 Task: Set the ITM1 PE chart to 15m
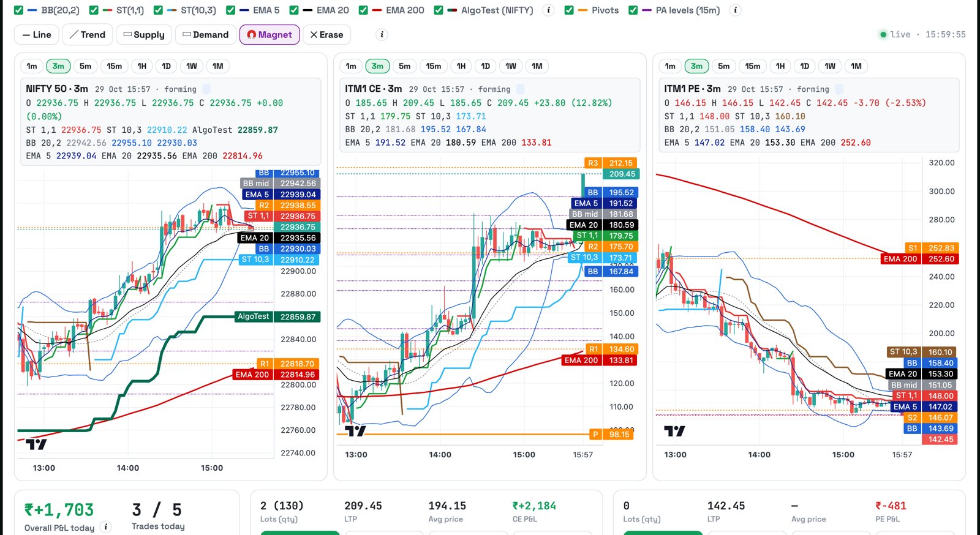tap(752, 66)
